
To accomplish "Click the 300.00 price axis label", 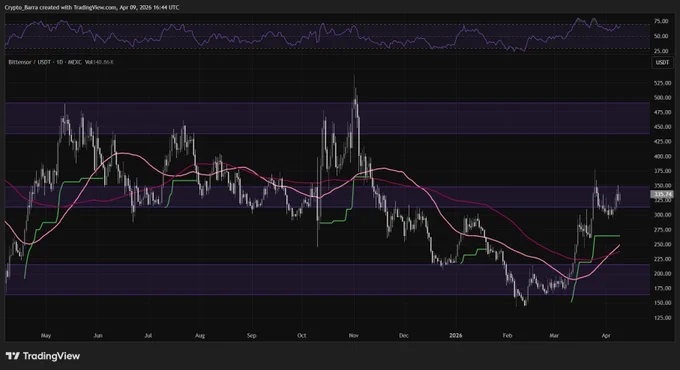I will click(662, 215).
